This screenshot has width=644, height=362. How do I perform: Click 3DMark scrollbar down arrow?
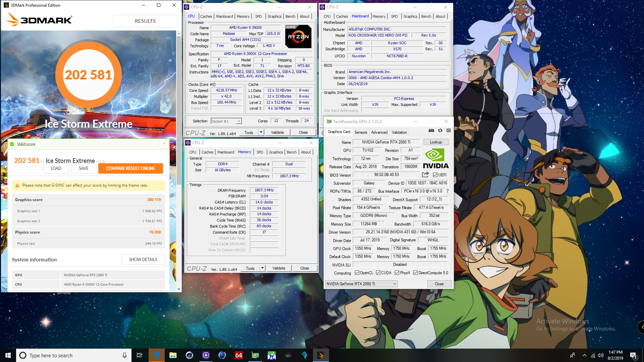179,289
